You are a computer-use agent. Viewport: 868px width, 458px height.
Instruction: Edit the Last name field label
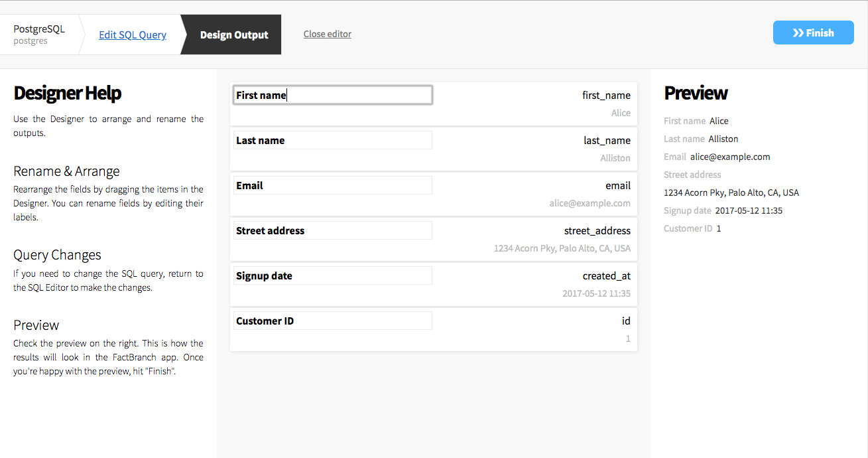332,139
